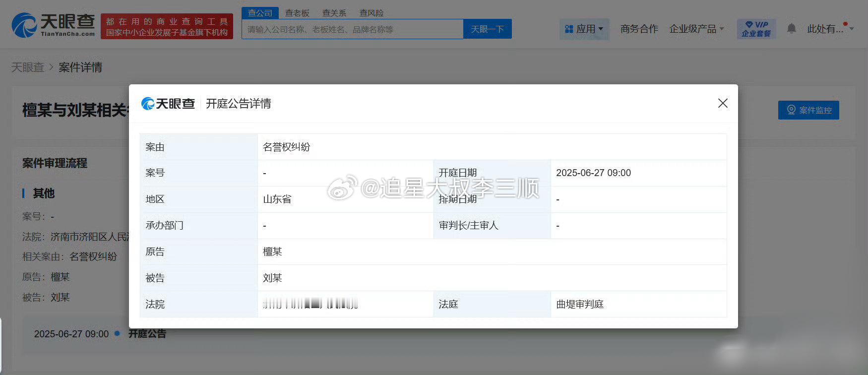868x375 pixels.
Task: Click 相关案由: 名誉权纠纷 in background page
Action: (x=69, y=256)
